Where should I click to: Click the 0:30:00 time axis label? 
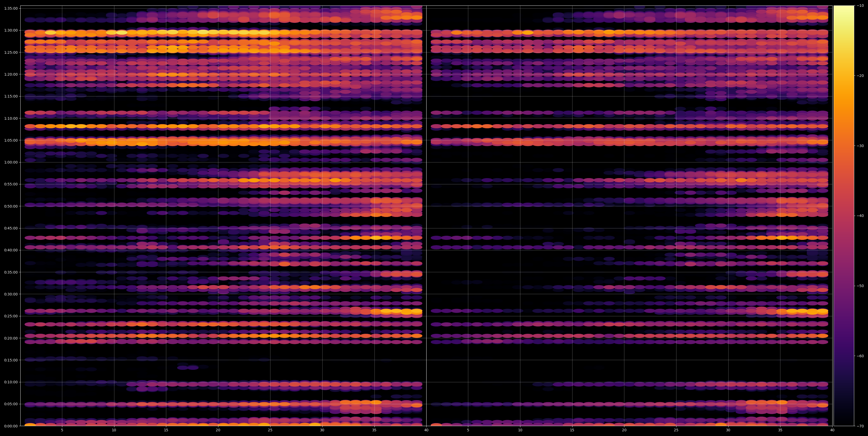coord(11,294)
